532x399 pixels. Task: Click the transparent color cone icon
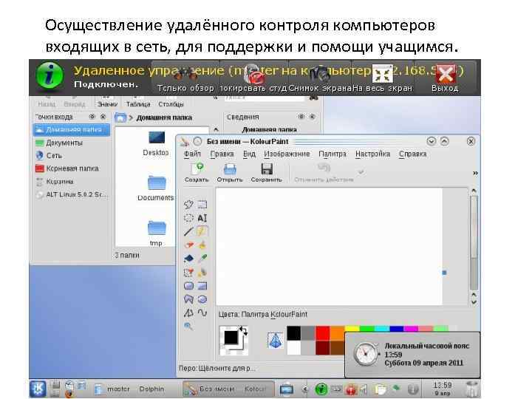pyautogui.click(x=275, y=341)
